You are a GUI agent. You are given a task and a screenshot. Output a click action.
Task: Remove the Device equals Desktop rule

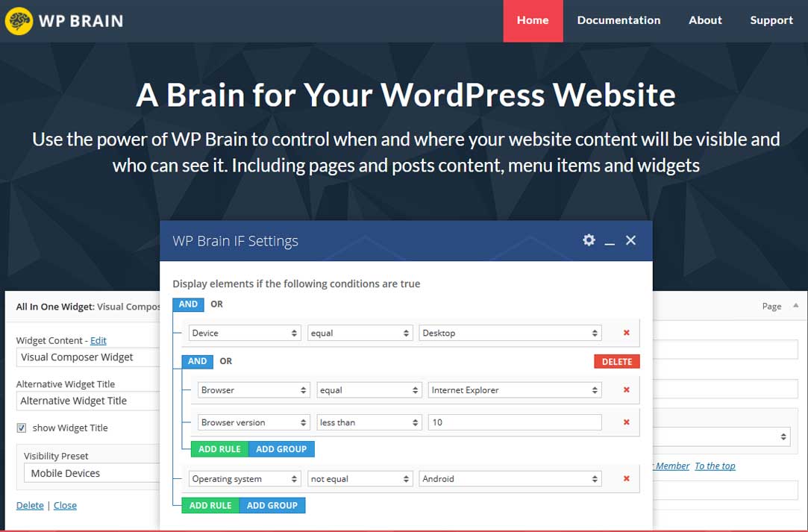pos(626,333)
